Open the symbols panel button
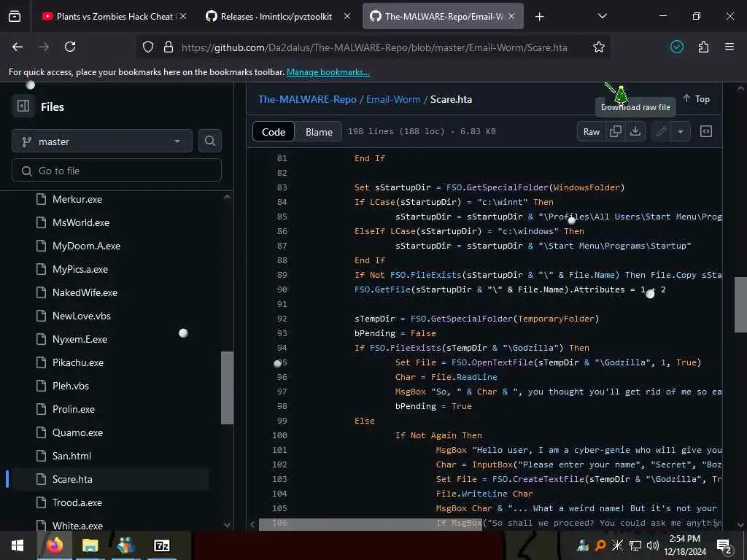This screenshot has height=560, width=747. tap(705, 131)
